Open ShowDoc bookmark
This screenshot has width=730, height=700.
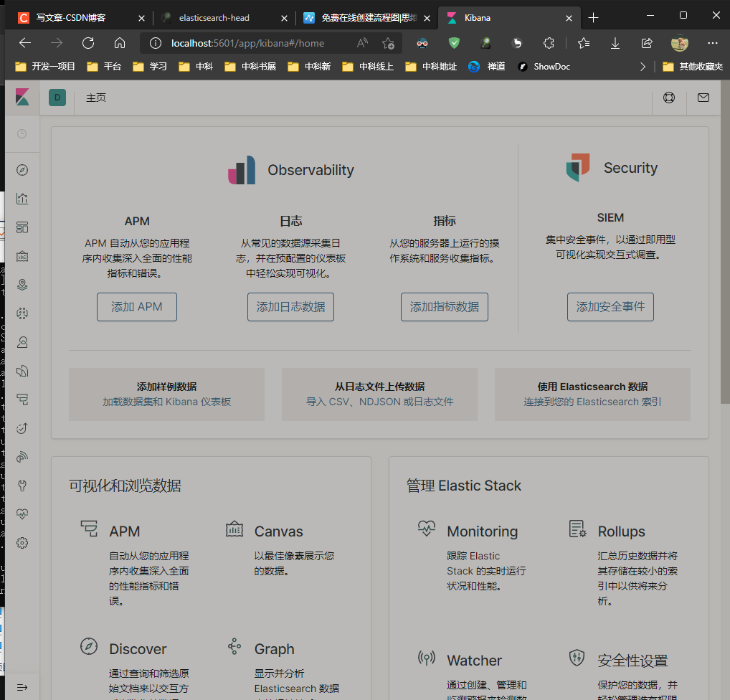(544, 67)
